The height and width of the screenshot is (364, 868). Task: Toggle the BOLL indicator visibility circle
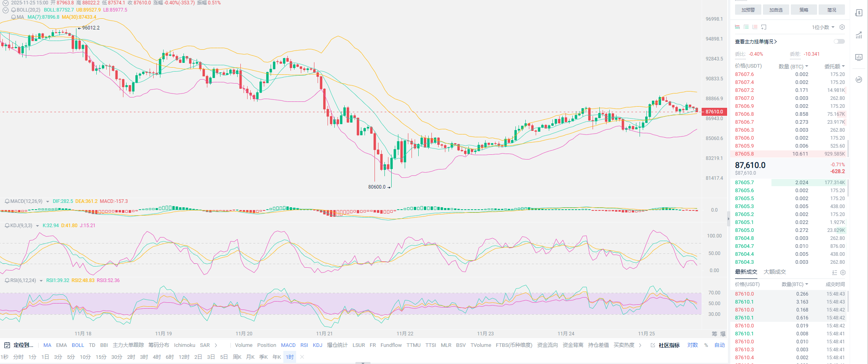(6, 10)
